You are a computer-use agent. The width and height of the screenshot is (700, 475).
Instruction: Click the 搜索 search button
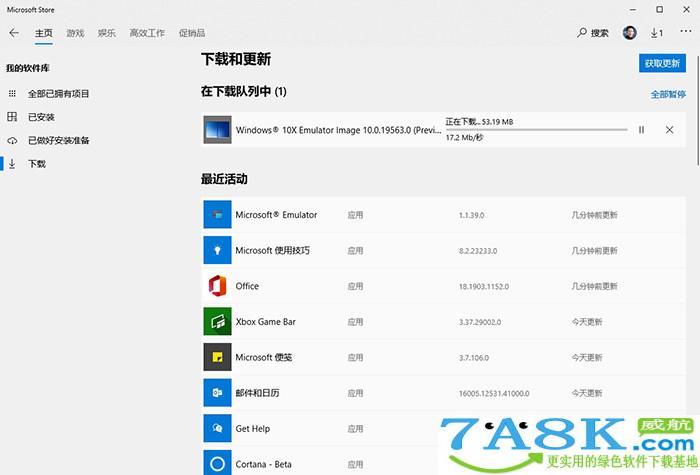(x=593, y=33)
